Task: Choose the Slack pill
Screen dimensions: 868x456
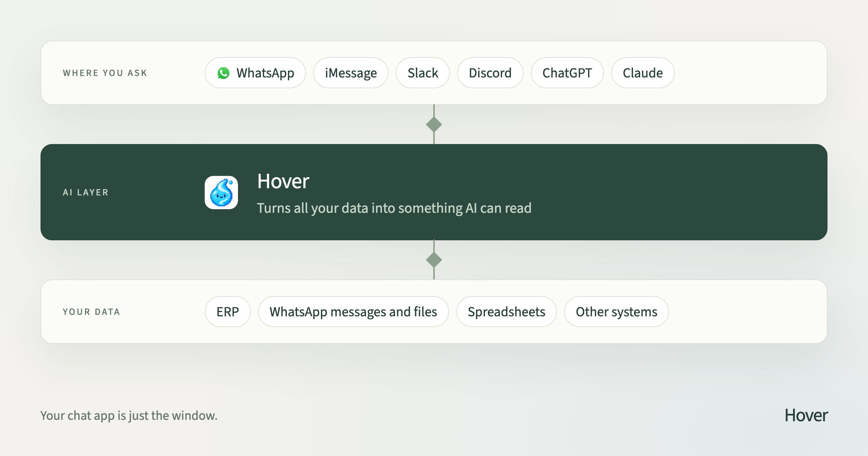Action: point(423,73)
